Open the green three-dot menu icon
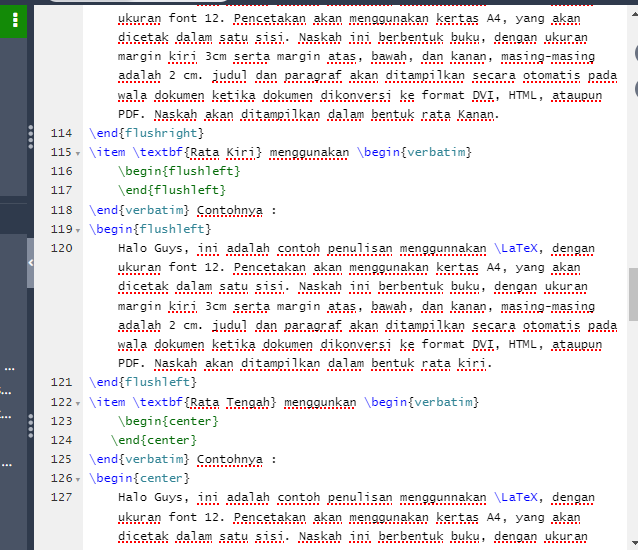This screenshot has height=550, width=638. (x=15, y=20)
